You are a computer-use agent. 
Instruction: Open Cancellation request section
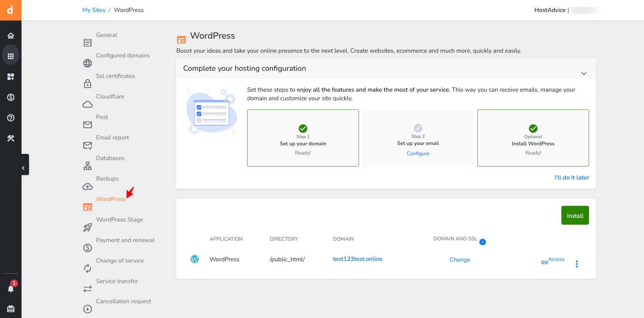tap(124, 301)
